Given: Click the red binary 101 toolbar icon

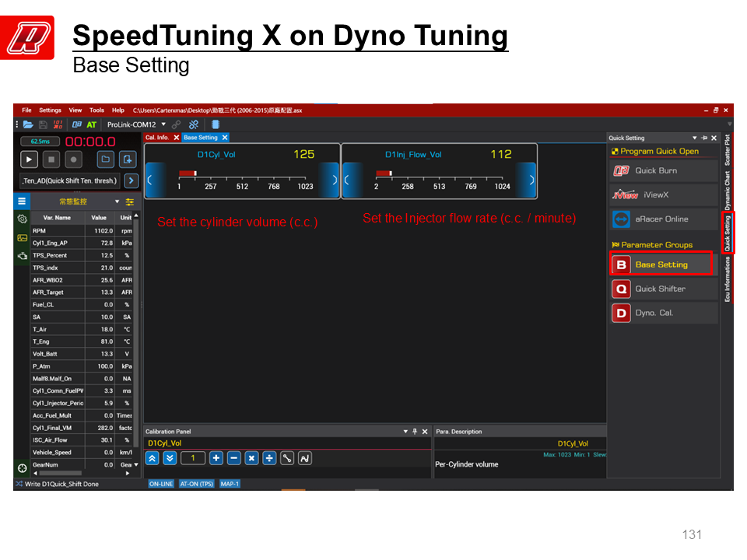Looking at the screenshot, I should pos(58,124).
